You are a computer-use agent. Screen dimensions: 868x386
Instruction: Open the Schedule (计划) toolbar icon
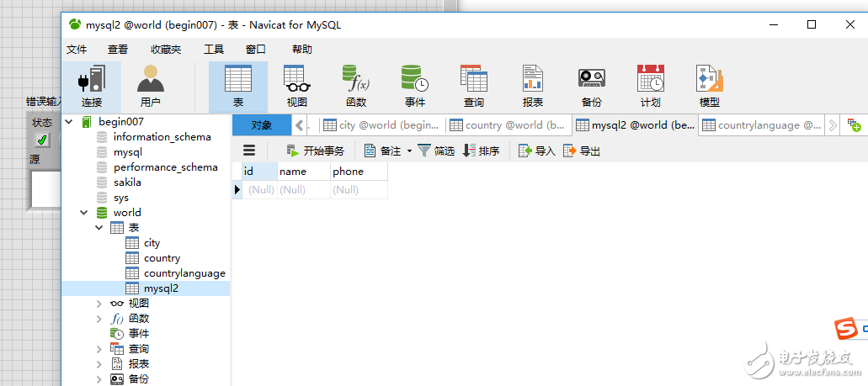click(x=651, y=87)
